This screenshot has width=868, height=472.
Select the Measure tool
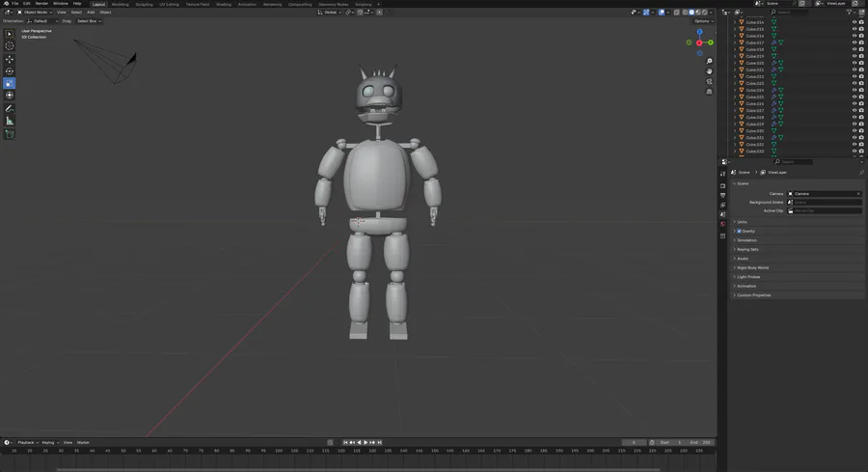tap(10, 121)
